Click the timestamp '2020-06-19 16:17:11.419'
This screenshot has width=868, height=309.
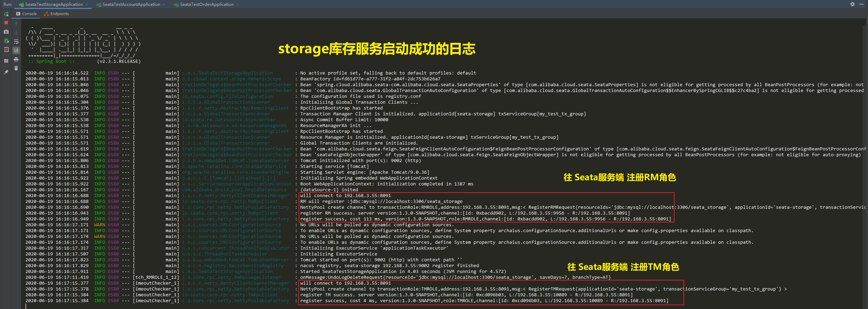click(57, 277)
